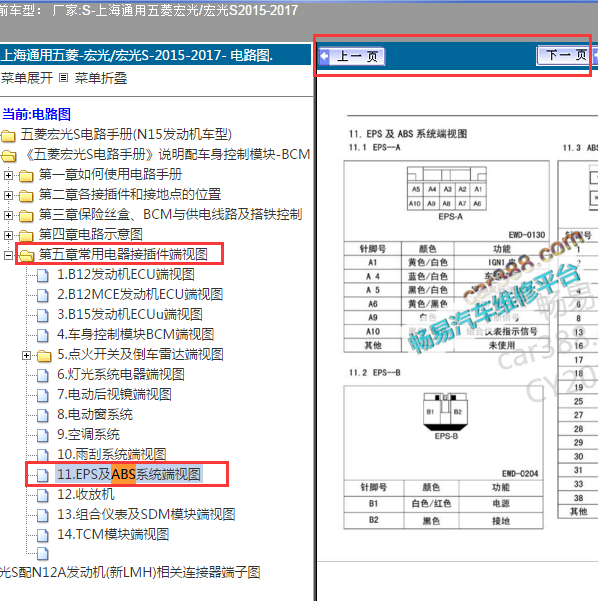The image size is (598, 601).
Task: Click page icon of 3.B15发动机ECUu端视图
Action: [x=43, y=315]
